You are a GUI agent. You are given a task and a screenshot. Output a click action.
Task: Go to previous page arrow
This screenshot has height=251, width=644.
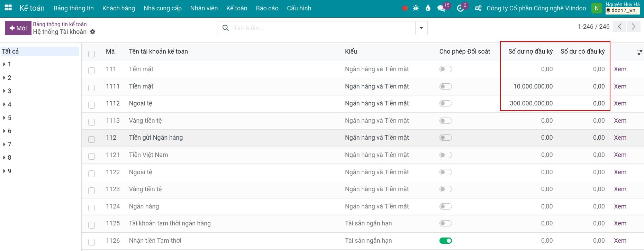(x=620, y=27)
